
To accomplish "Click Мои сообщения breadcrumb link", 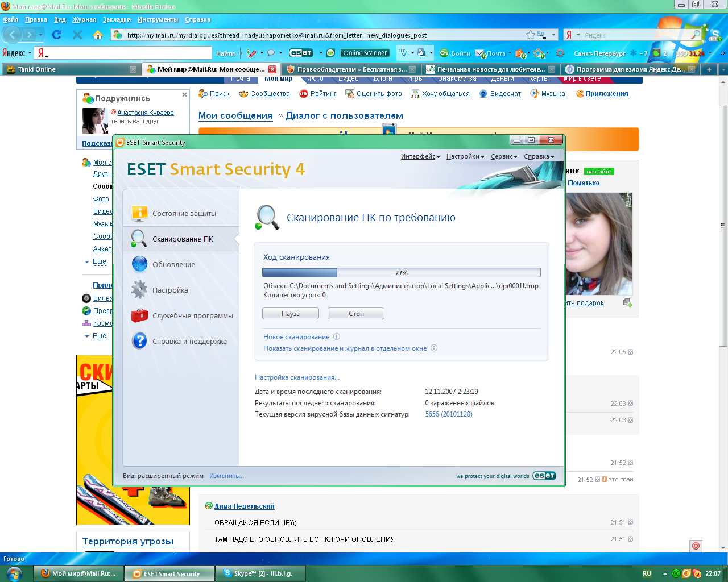I will coord(235,115).
